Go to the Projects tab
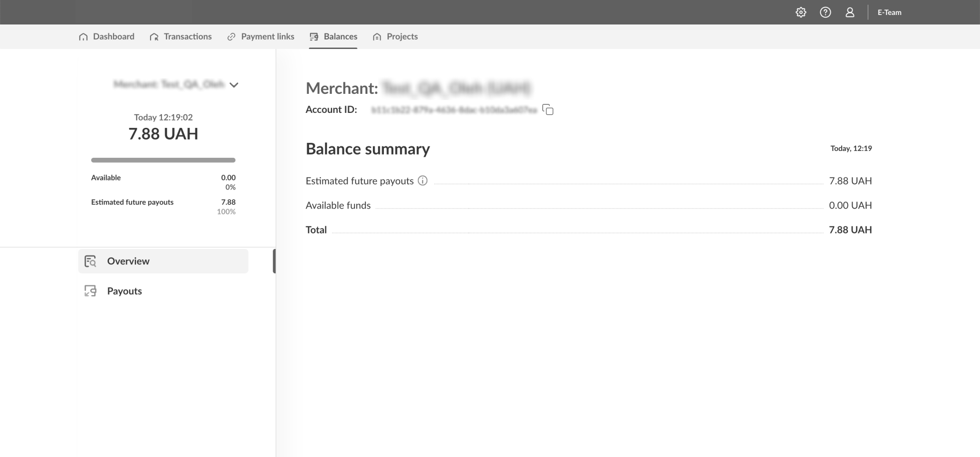980x457 pixels. click(x=402, y=37)
